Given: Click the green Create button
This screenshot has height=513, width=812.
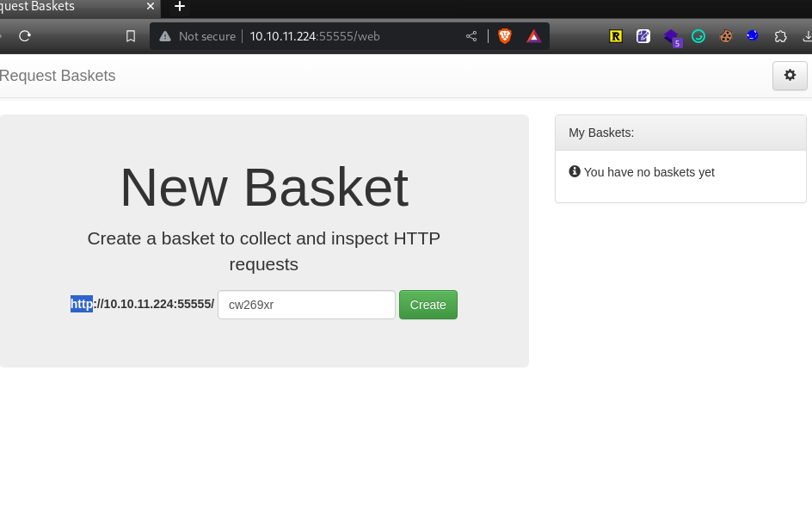Looking at the screenshot, I should (x=428, y=305).
